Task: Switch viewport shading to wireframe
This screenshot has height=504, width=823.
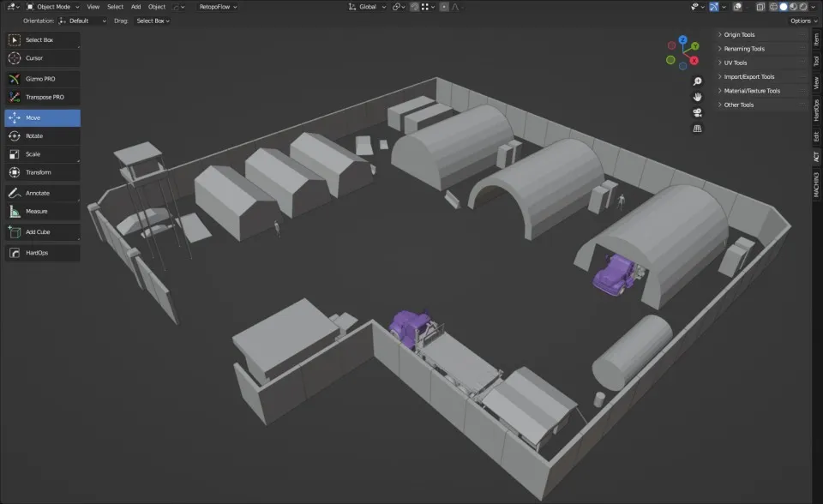Action: [x=772, y=6]
